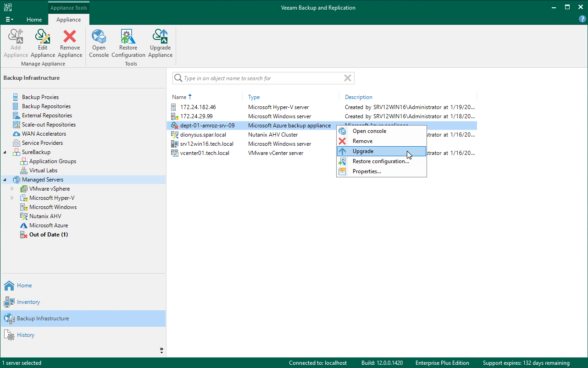Select Out of Date (1) tree item
Viewport: 588px width, 368px height.
pos(49,235)
